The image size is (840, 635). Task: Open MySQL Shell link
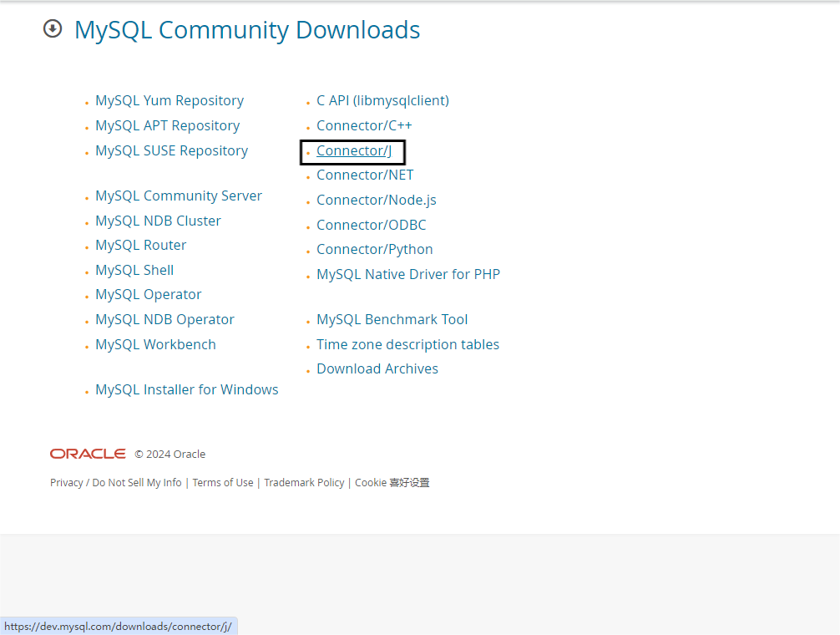click(x=134, y=270)
